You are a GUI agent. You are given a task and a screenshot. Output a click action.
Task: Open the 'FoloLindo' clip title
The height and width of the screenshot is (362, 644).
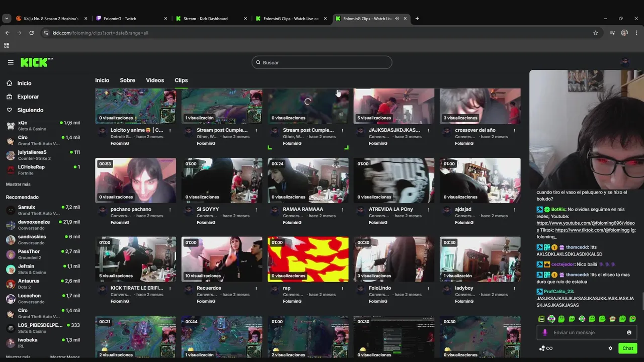click(380, 288)
